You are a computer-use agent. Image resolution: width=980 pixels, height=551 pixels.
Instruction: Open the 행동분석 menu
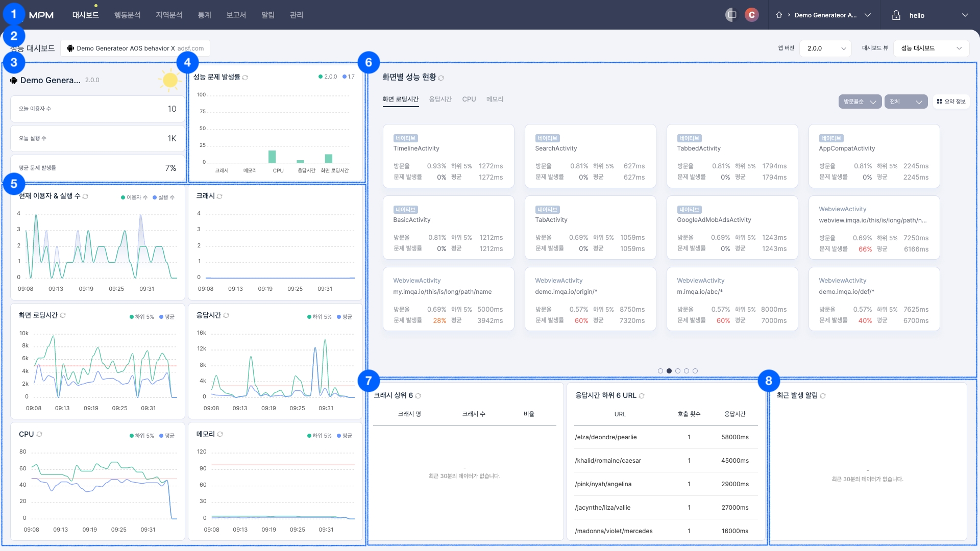pyautogui.click(x=127, y=15)
